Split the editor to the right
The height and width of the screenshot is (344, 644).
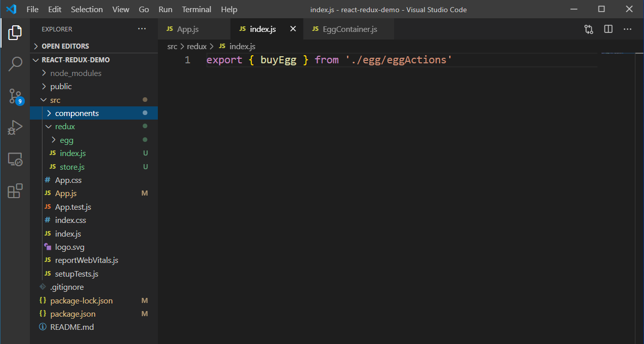coord(608,29)
